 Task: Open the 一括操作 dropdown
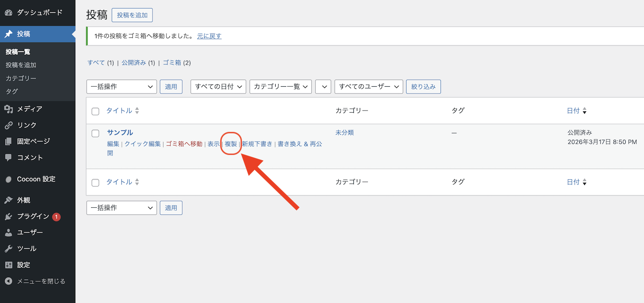click(x=121, y=86)
